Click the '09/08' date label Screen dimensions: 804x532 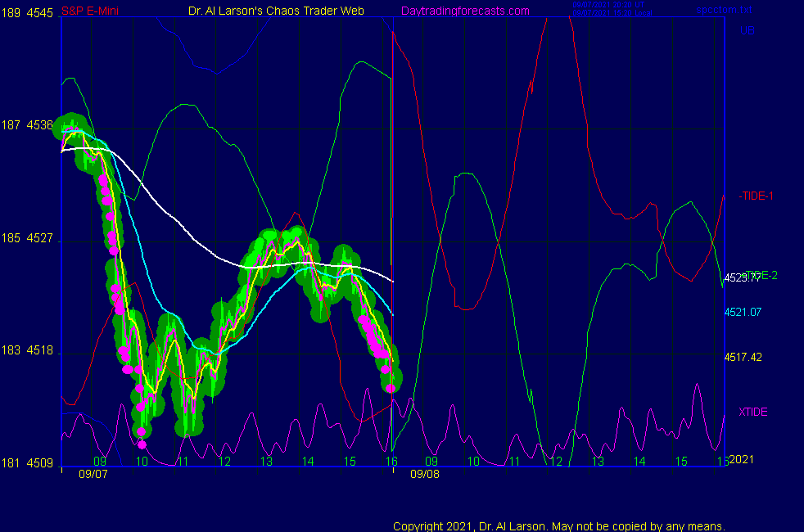coord(425,474)
